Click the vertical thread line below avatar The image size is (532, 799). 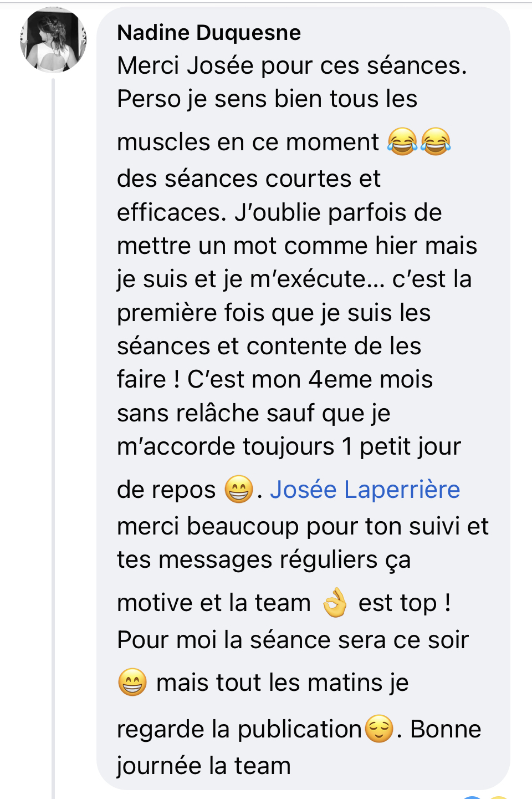53,438
